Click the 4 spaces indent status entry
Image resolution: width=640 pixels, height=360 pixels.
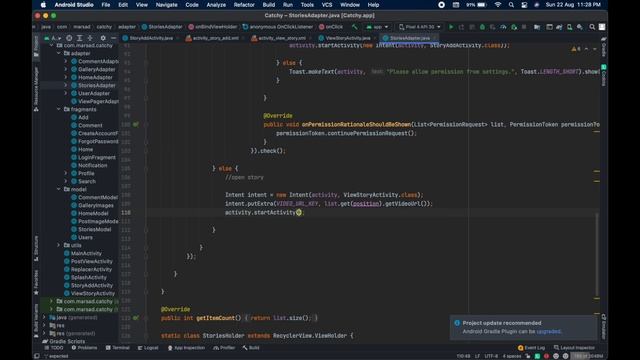[512, 356]
